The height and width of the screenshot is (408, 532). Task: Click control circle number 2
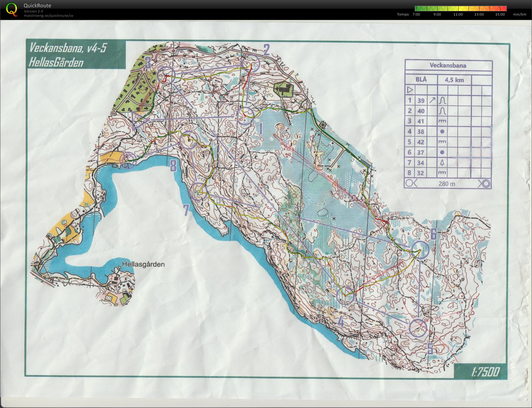pyautogui.click(x=251, y=64)
